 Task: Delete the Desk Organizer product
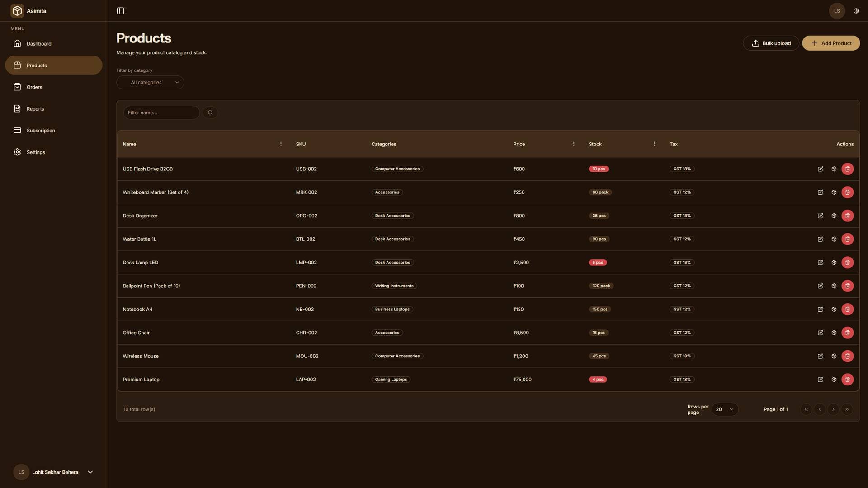tap(848, 216)
